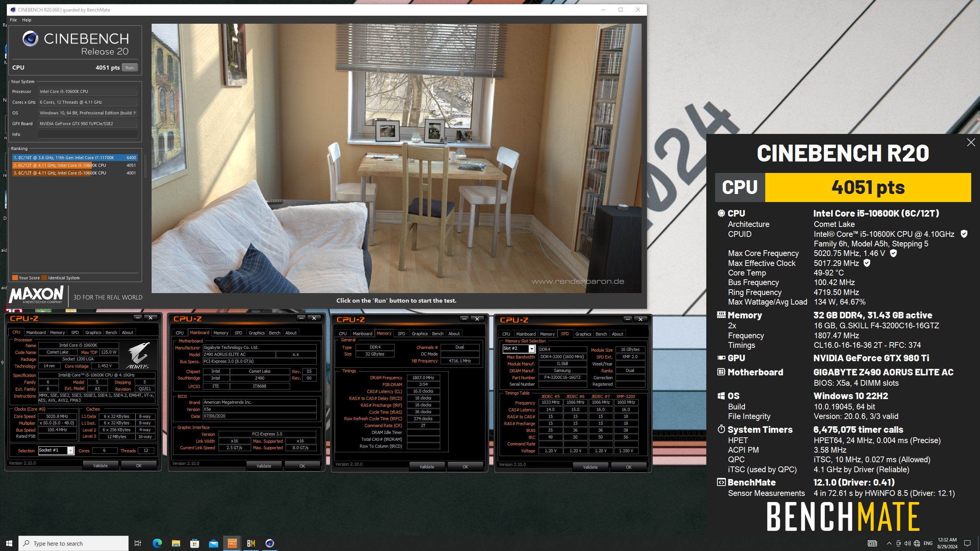Image resolution: width=980 pixels, height=551 pixels.
Task: Click ENG language indicator
Action: pyautogui.click(x=928, y=543)
